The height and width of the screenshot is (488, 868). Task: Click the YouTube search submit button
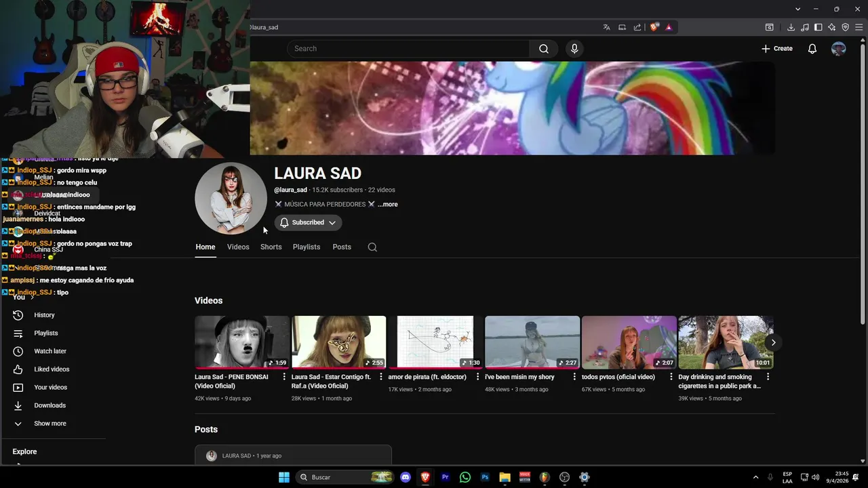(544, 49)
